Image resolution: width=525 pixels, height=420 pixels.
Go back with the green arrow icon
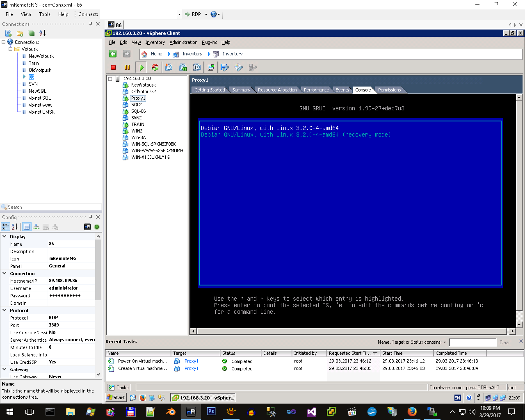113,54
